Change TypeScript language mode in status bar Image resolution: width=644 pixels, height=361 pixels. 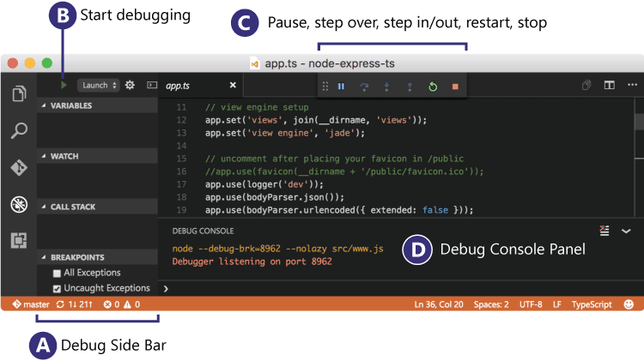592,304
